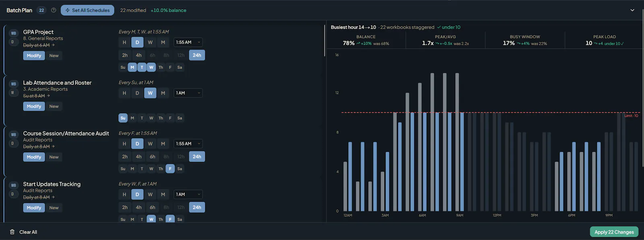Select Modify for Lab Attendance and Roster
Image resolution: width=644 pixels, height=240 pixels.
coord(34,106)
